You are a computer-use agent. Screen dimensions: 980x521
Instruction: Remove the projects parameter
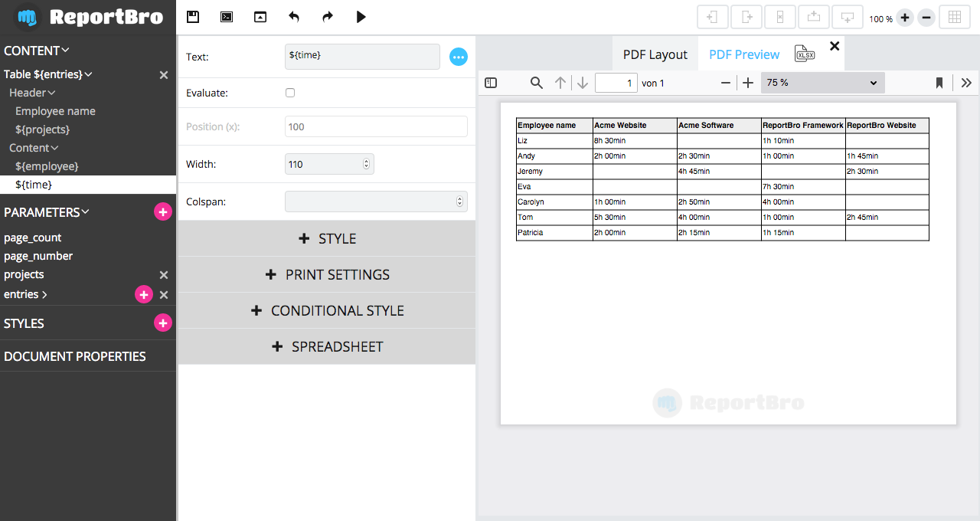(164, 275)
